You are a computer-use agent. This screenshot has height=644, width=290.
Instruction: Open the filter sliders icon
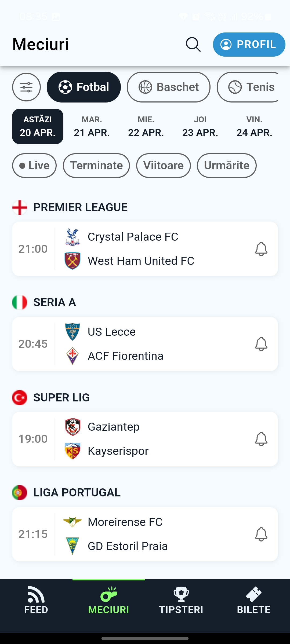[26, 87]
